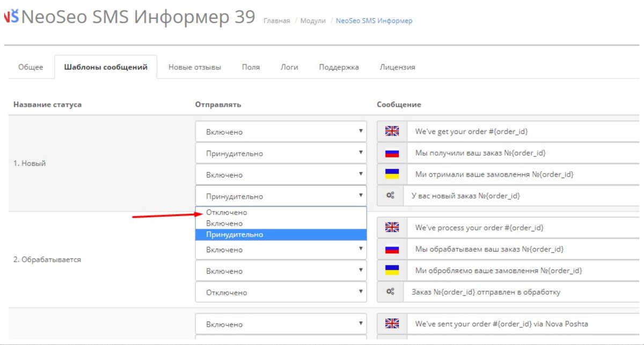Open send dropdown for 'Ми отримали ваше замовлення' message
644x345 pixels.
281,175
